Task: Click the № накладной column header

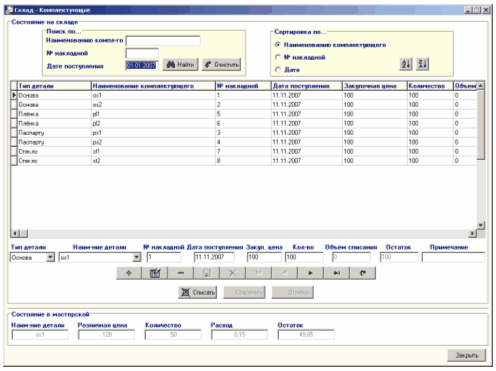Action: (x=243, y=86)
